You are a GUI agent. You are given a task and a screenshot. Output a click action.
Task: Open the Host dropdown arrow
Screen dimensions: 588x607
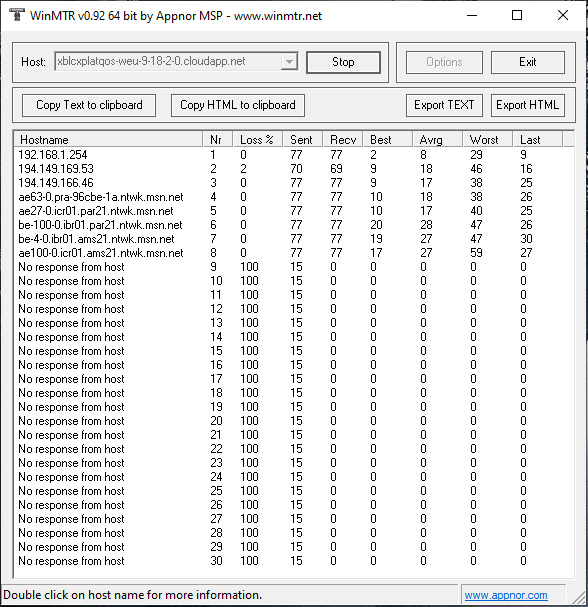click(289, 62)
